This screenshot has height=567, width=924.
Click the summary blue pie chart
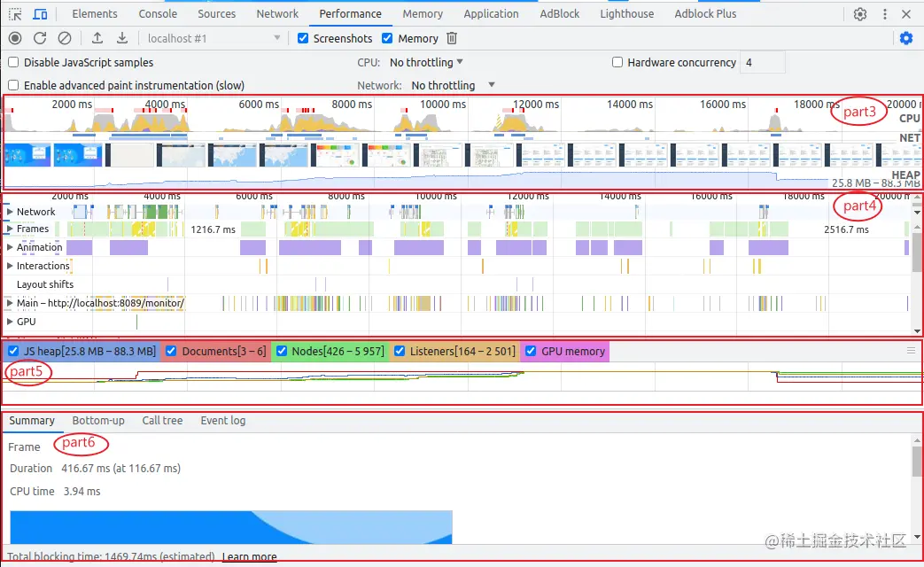231,527
